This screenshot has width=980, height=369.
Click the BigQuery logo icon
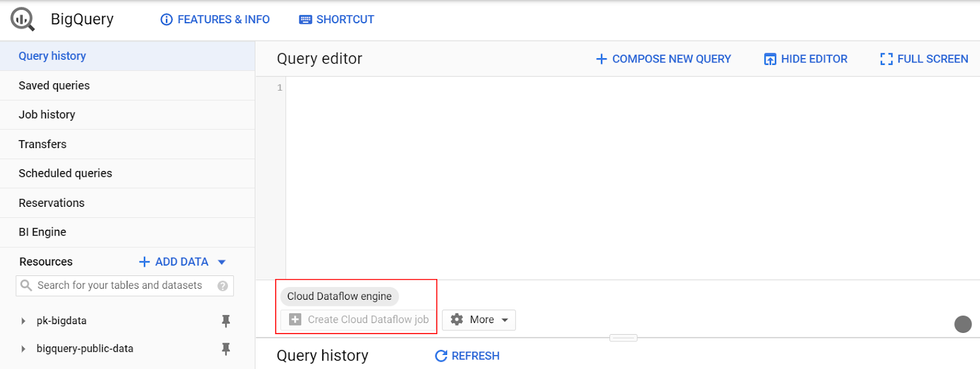23,19
